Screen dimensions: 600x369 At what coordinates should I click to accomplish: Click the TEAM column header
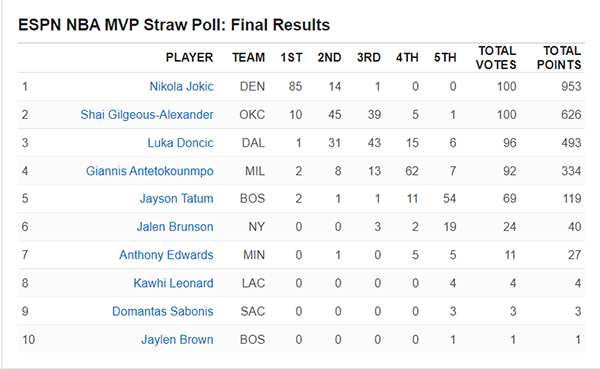coord(249,57)
